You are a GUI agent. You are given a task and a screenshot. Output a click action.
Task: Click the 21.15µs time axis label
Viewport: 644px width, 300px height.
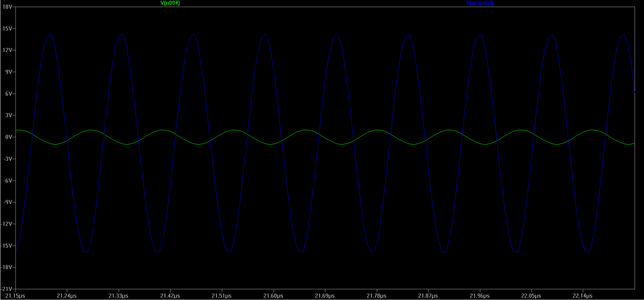15,296
